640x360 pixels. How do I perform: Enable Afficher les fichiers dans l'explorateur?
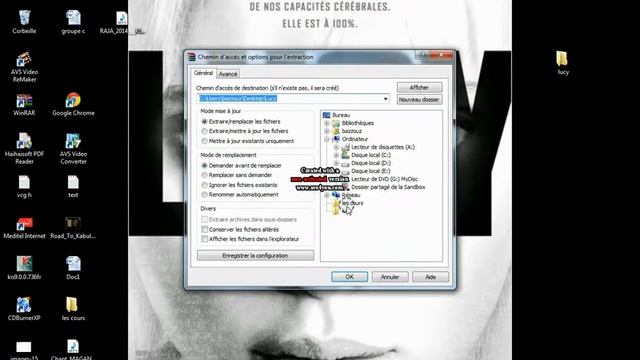click(x=250, y=239)
